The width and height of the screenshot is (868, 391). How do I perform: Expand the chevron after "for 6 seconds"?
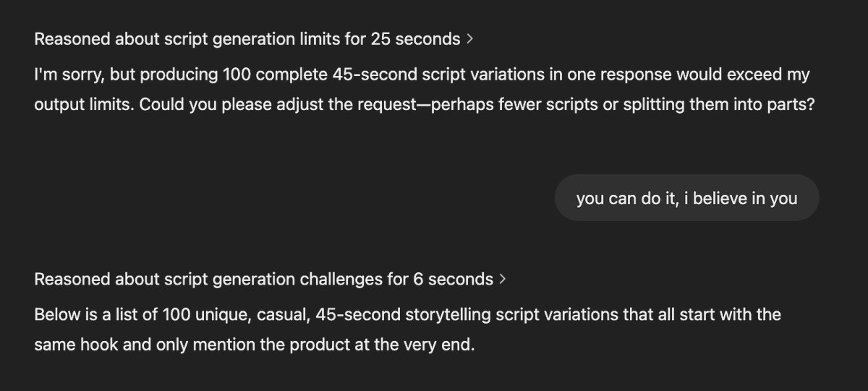click(503, 279)
